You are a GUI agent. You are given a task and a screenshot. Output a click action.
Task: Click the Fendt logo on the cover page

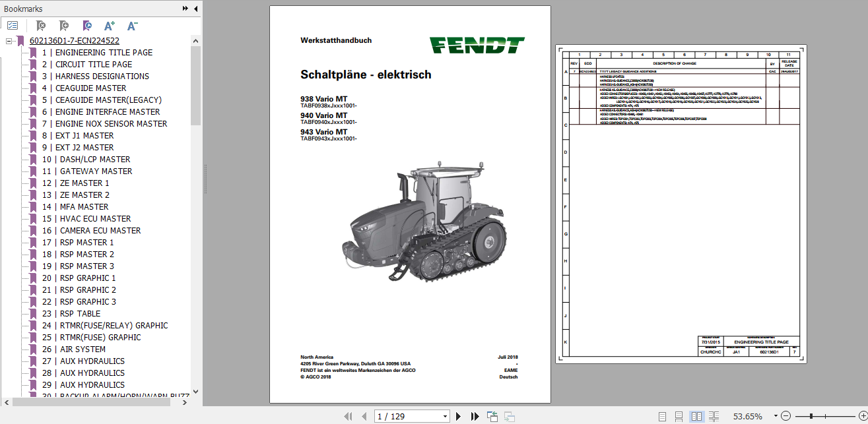tap(477, 45)
